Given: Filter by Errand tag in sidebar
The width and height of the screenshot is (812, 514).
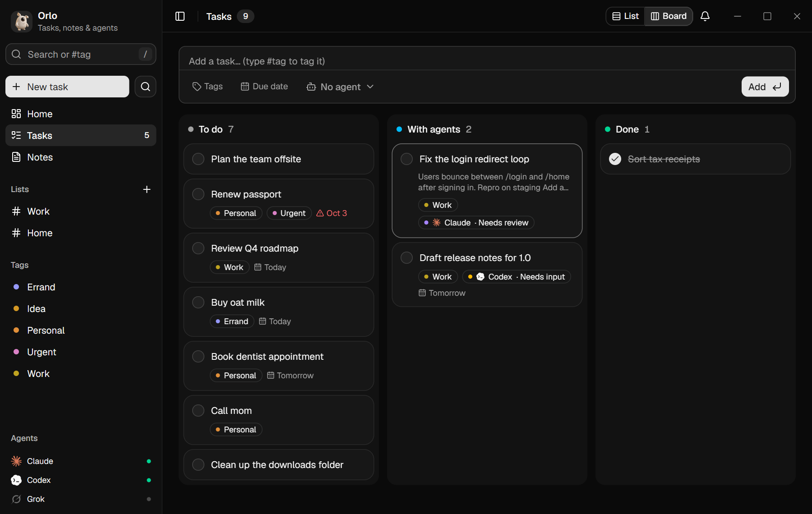Looking at the screenshot, I should tap(81, 287).
